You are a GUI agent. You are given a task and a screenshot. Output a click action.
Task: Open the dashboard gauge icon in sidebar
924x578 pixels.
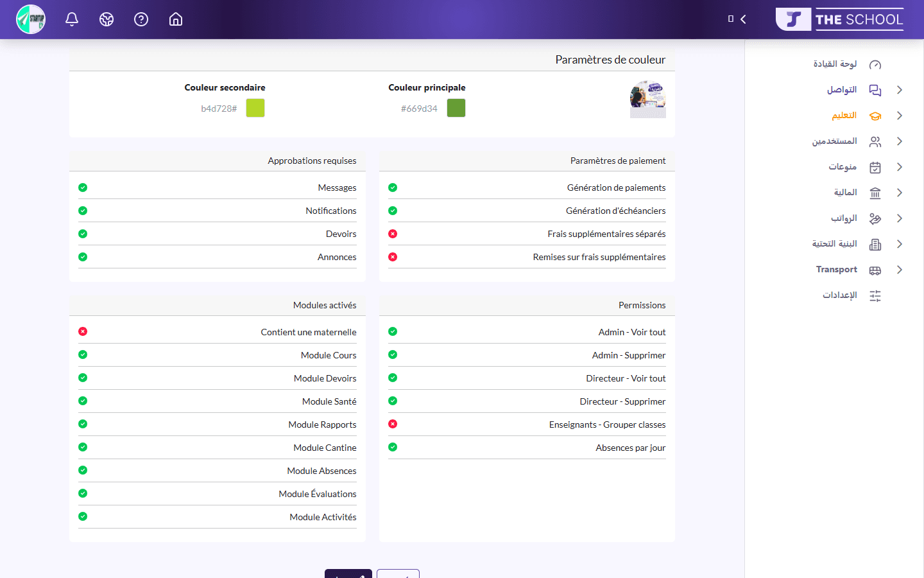[875, 64]
